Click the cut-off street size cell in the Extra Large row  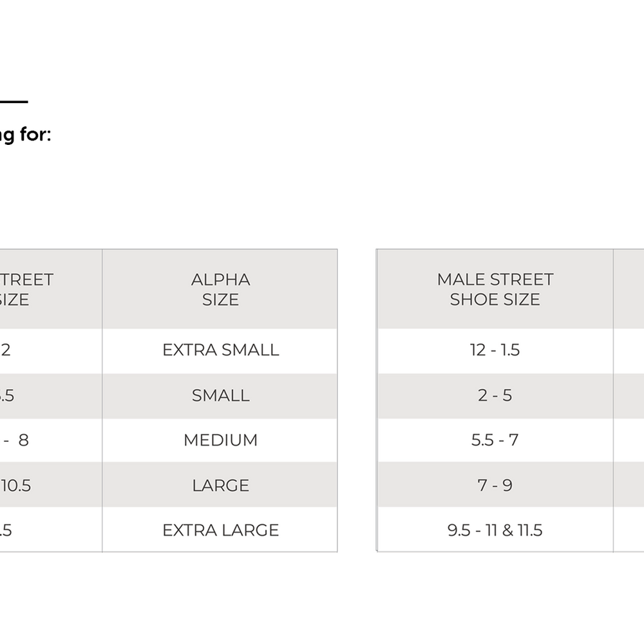pyautogui.click(x=51, y=530)
